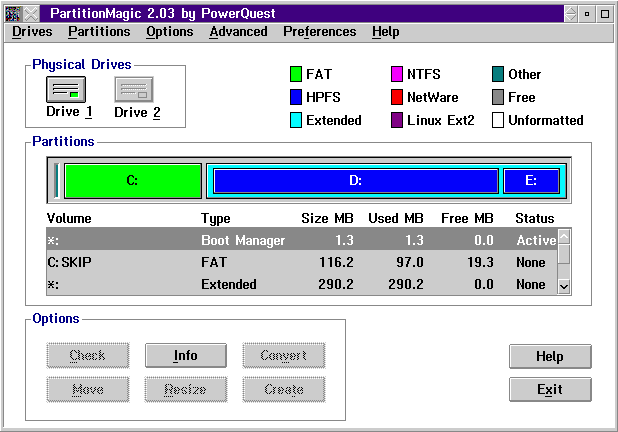Click the Info button
618x432 pixels.
[x=186, y=356]
